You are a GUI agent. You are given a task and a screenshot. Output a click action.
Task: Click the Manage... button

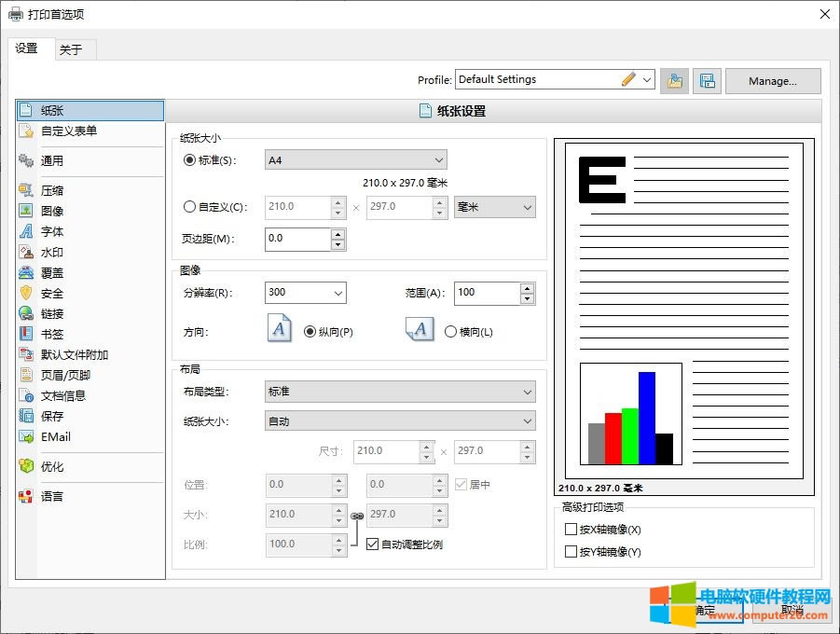pos(772,81)
